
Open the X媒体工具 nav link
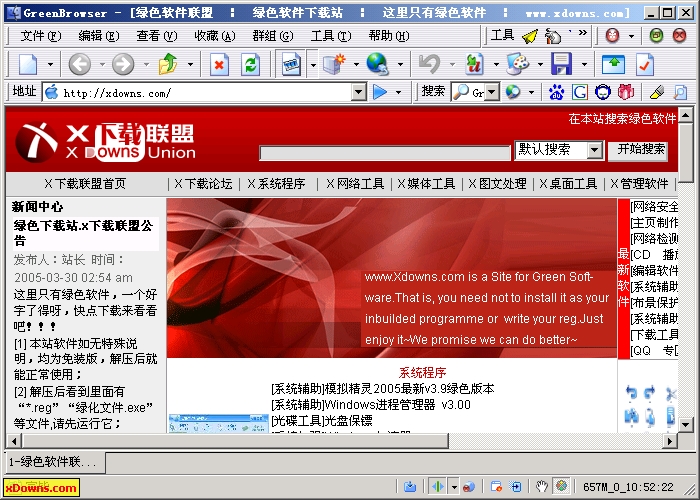coord(426,183)
